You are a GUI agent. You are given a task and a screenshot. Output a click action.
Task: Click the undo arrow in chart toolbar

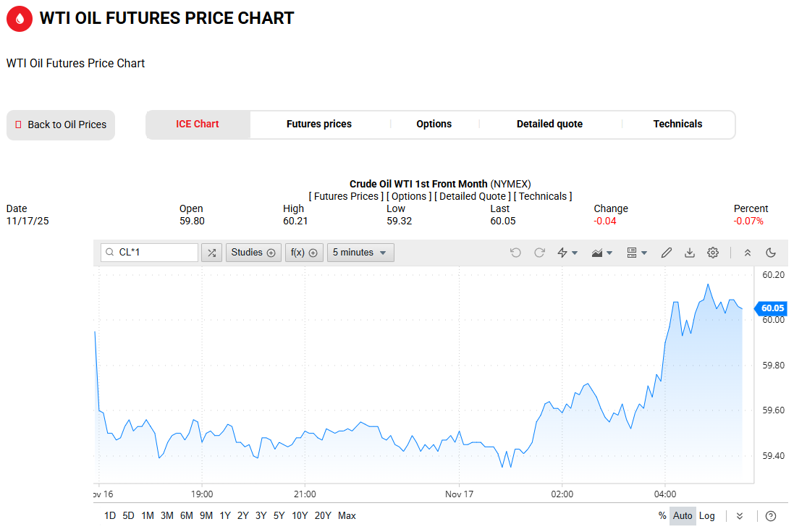tap(515, 253)
